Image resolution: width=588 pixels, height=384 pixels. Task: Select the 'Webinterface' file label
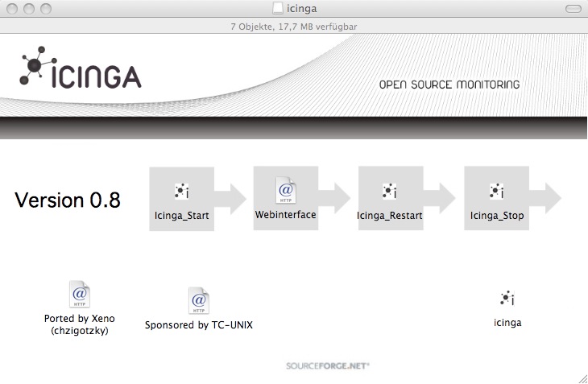coord(286,215)
